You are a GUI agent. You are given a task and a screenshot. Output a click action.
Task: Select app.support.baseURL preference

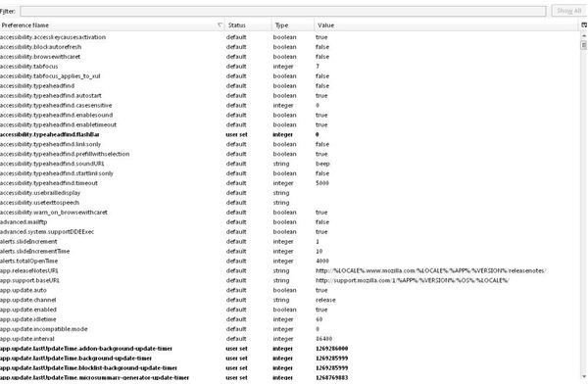[290, 281]
